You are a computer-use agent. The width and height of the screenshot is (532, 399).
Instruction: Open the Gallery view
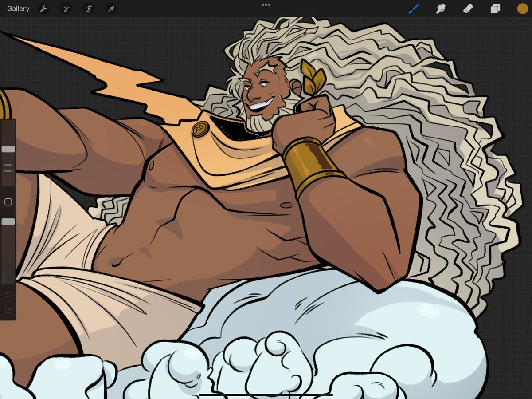[x=18, y=8]
